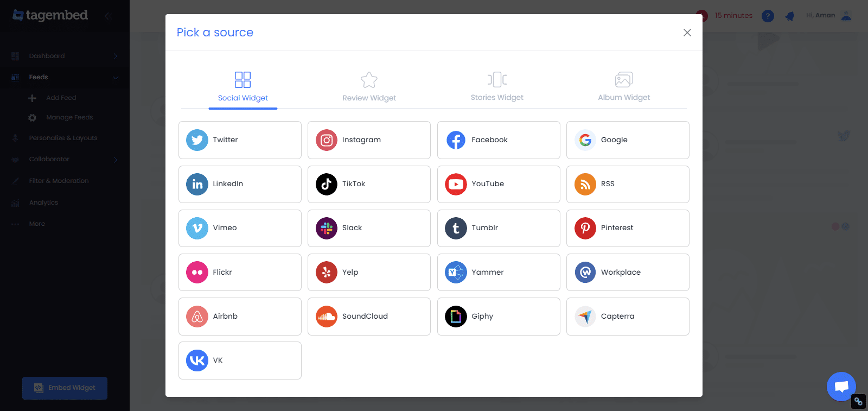Open the Analytics sidebar item
Screen dimensions: 868x411
(43, 203)
